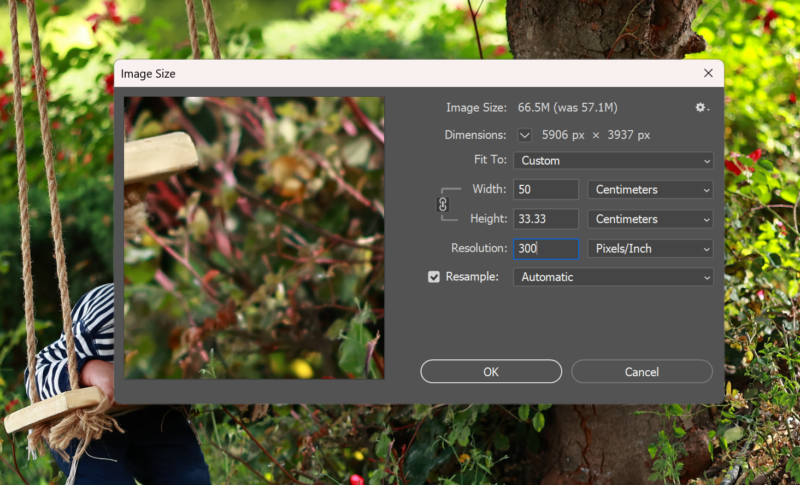Expand the Dimensions unit dropdown arrow
The width and height of the screenshot is (800, 485).
pyautogui.click(x=525, y=135)
